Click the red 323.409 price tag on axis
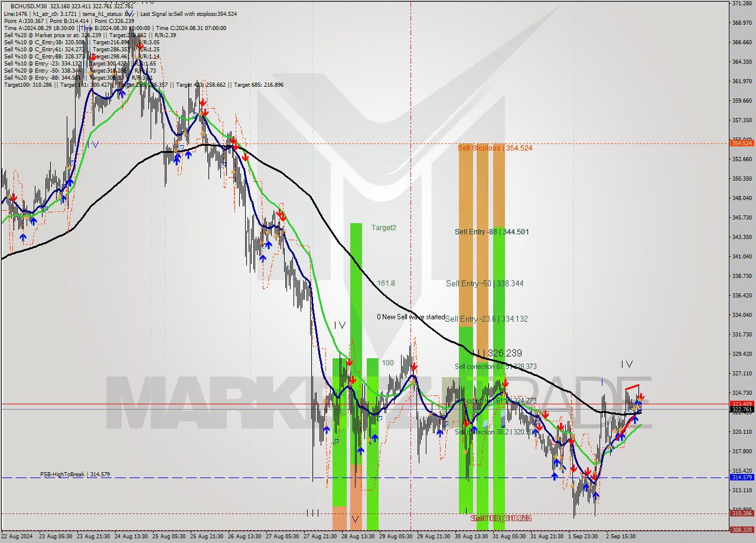The height and width of the screenshot is (543, 756). [x=742, y=404]
